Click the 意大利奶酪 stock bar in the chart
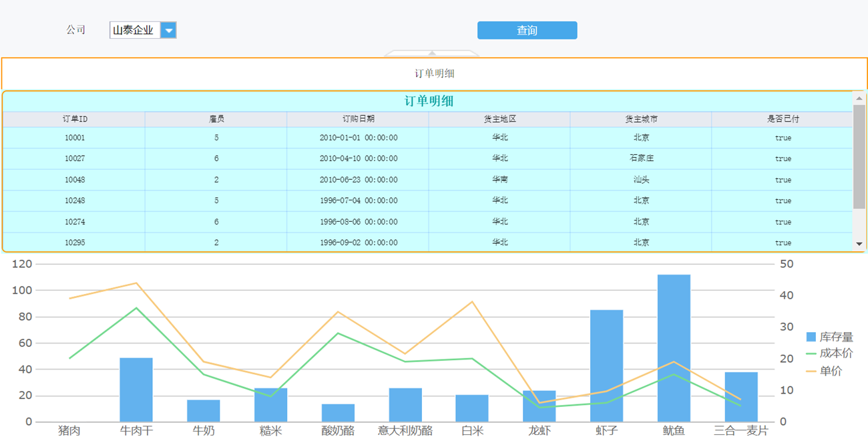The width and height of the screenshot is (868, 445). (405, 405)
